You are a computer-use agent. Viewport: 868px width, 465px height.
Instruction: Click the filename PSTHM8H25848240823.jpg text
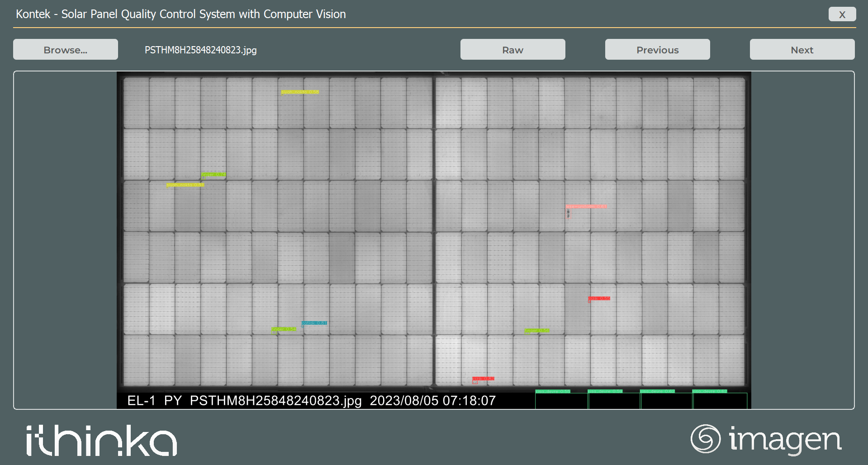[x=200, y=49]
